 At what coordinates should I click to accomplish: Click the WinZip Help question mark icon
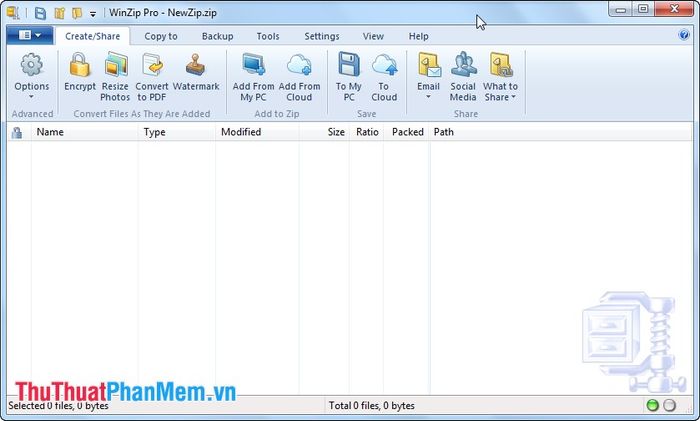point(683,35)
